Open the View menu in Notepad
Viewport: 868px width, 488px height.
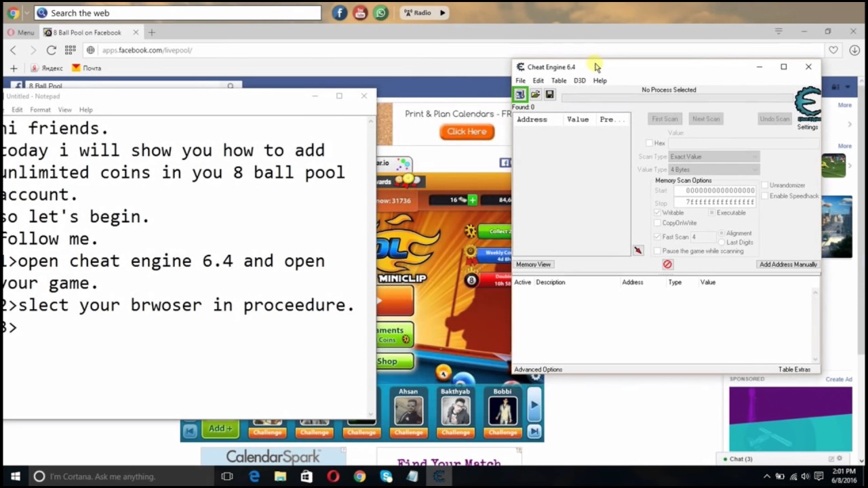click(x=64, y=110)
